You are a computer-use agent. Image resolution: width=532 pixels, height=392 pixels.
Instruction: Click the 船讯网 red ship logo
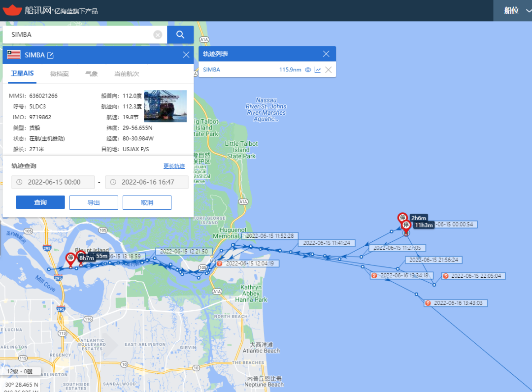pos(12,10)
